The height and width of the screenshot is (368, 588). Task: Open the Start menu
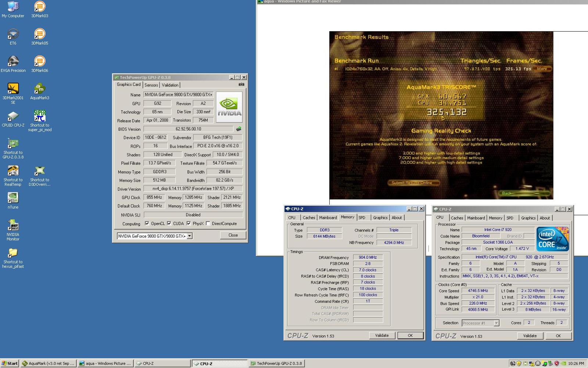click(10, 363)
